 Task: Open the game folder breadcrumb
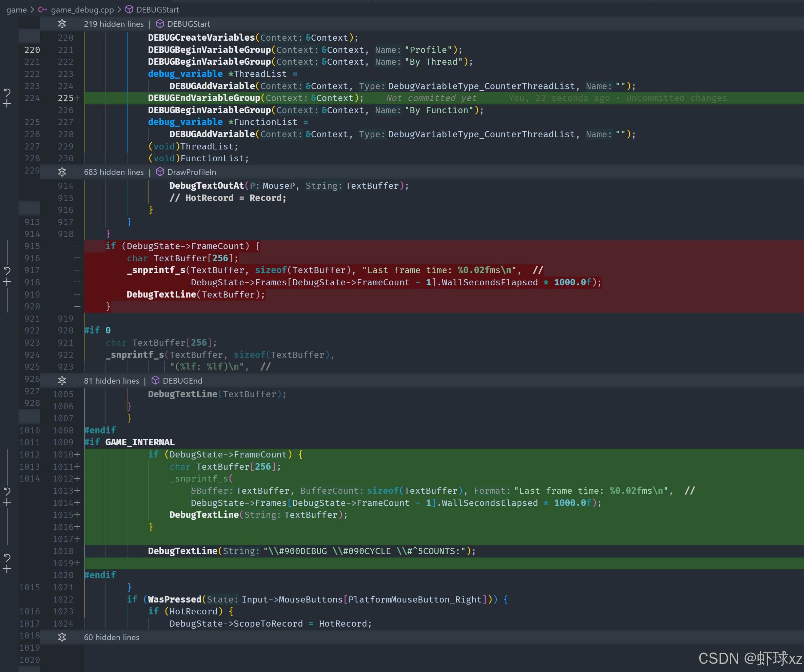[17, 9]
